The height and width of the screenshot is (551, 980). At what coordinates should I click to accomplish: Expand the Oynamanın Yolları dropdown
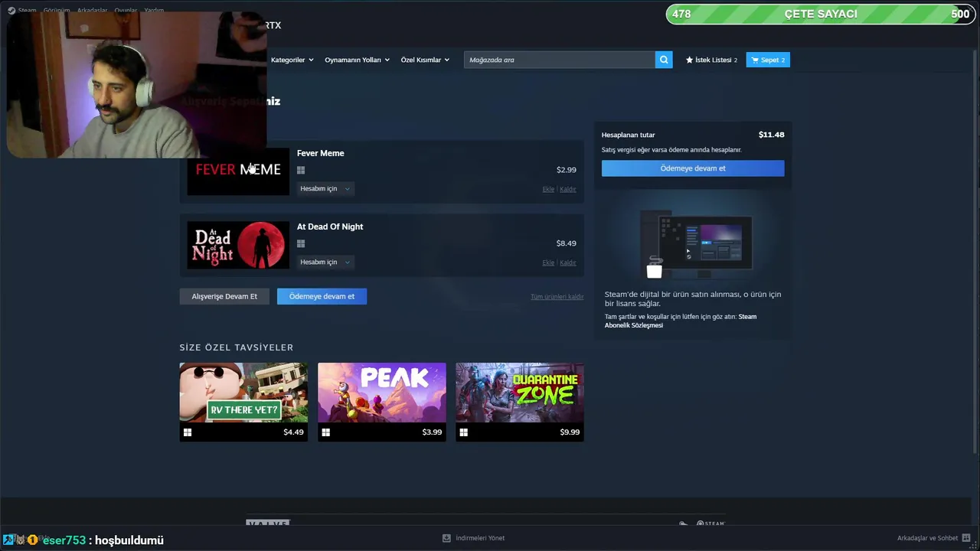[358, 60]
